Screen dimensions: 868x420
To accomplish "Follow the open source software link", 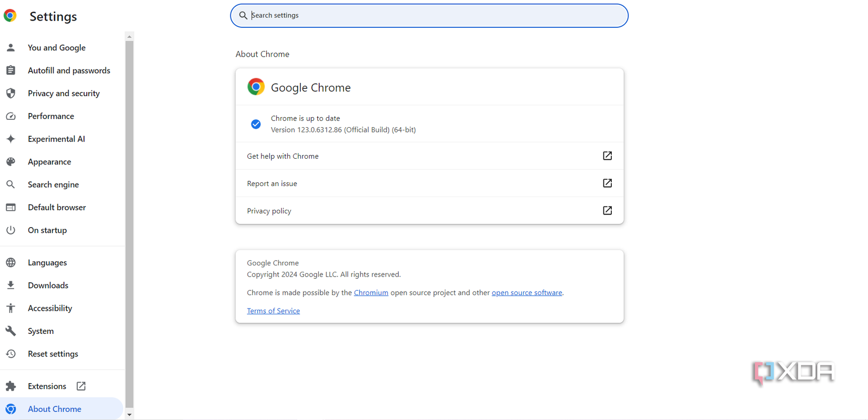I will [527, 293].
